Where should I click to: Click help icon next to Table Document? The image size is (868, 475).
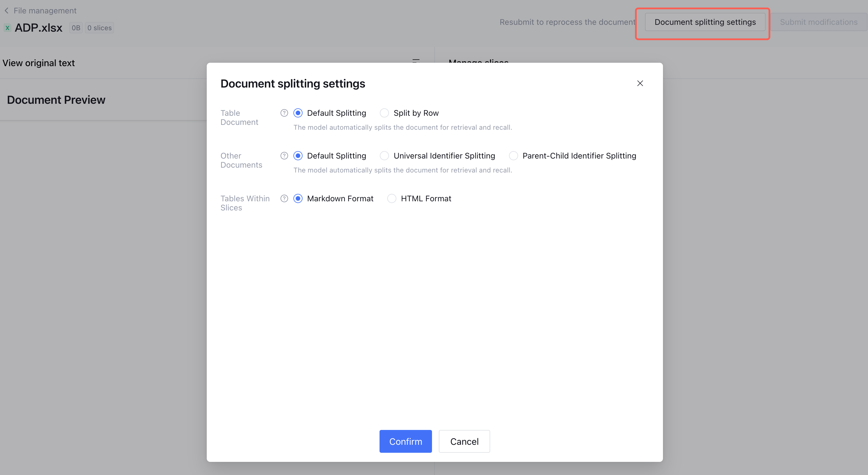(x=284, y=113)
